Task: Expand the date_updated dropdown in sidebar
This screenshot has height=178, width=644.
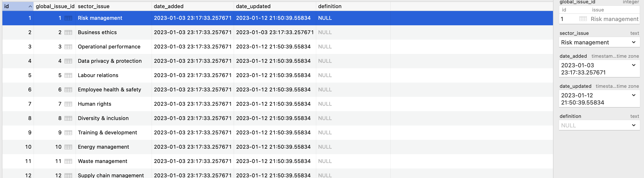Action: [633, 95]
